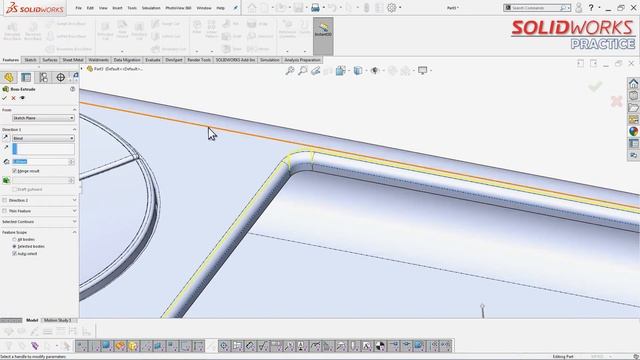Click the Zoom to Fit magnifier icon
Viewport: 640px width, 360px height.
coord(290,71)
